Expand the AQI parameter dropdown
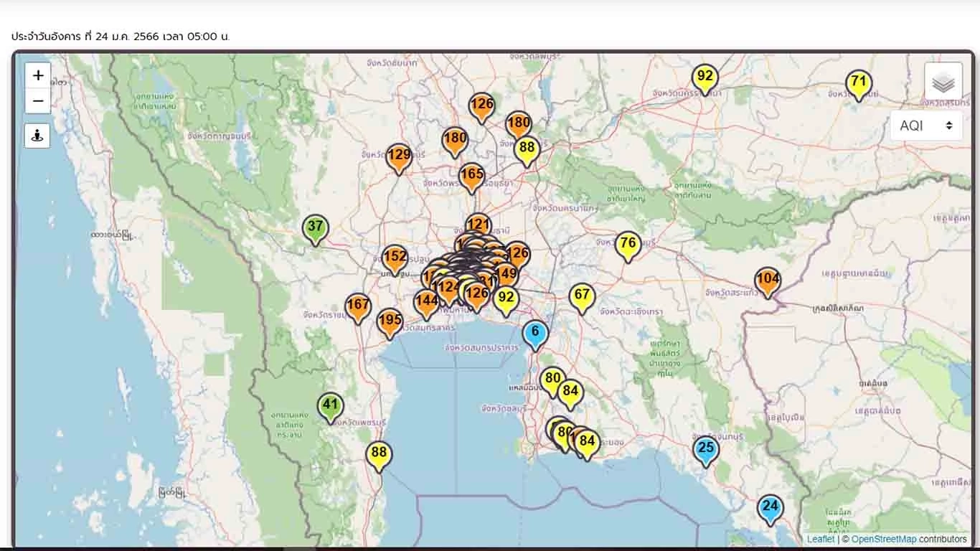 click(925, 126)
